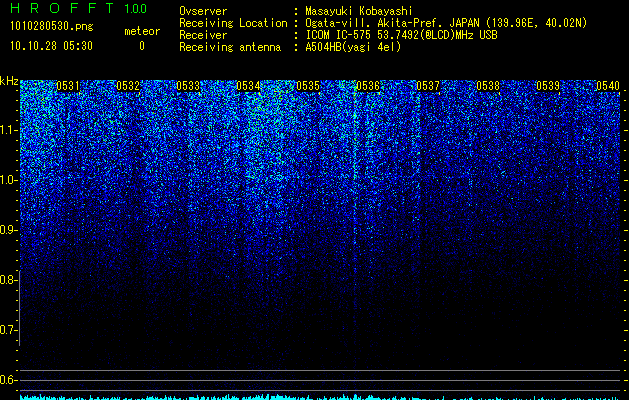Click the 0533 time marker
The height and width of the screenshot is (400, 629).
point(188,86)
